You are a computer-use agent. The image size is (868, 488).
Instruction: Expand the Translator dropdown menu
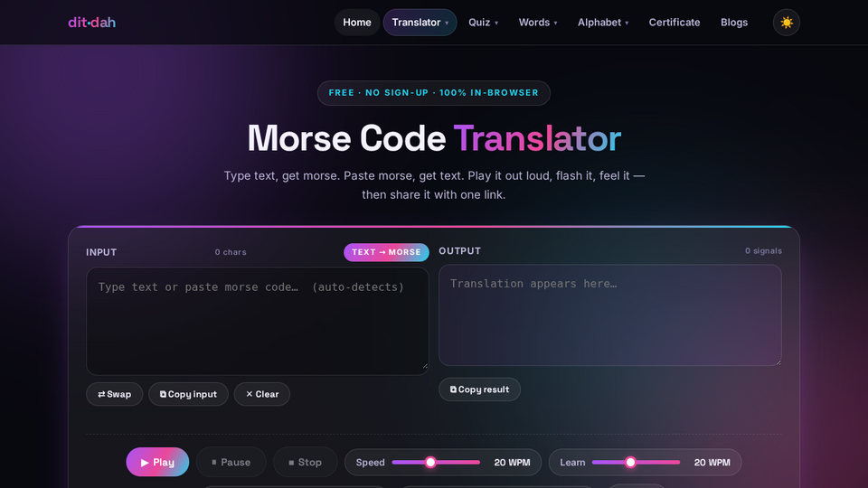[420, 22]
